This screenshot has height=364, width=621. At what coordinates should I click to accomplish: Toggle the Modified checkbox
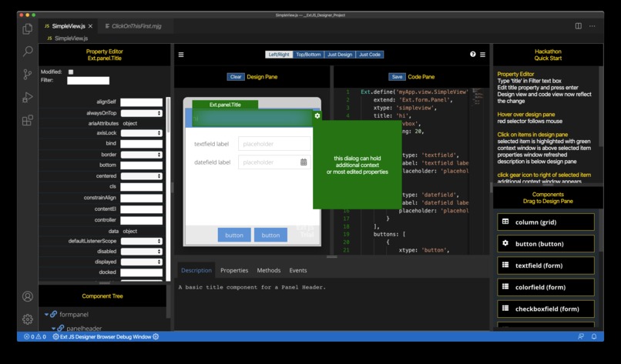tap(71, 72)
